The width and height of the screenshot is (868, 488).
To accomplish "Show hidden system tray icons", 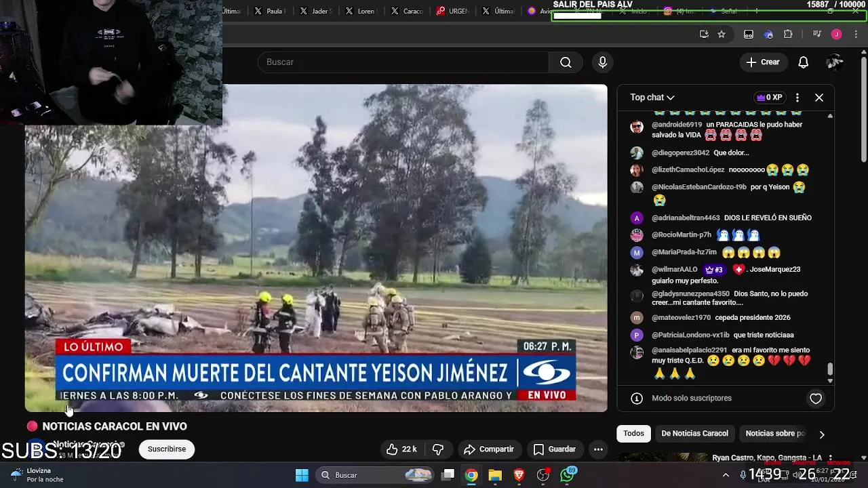I will point(726,475).
